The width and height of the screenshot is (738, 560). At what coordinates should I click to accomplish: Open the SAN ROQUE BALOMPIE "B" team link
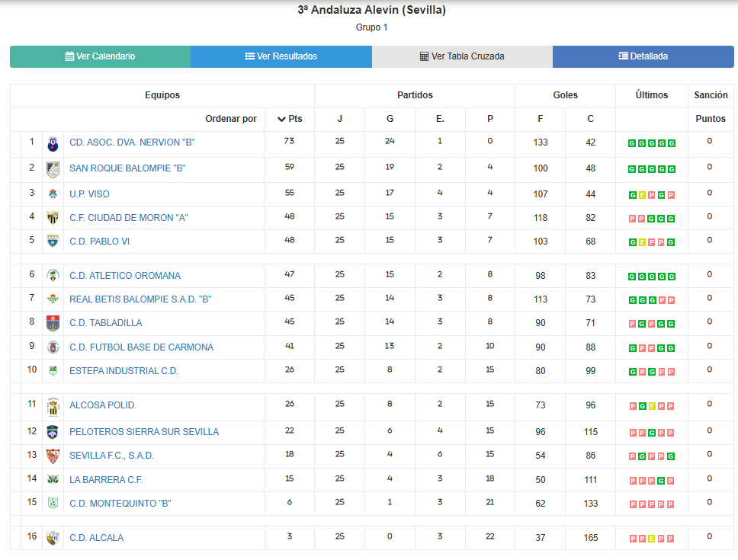[127, 168]
